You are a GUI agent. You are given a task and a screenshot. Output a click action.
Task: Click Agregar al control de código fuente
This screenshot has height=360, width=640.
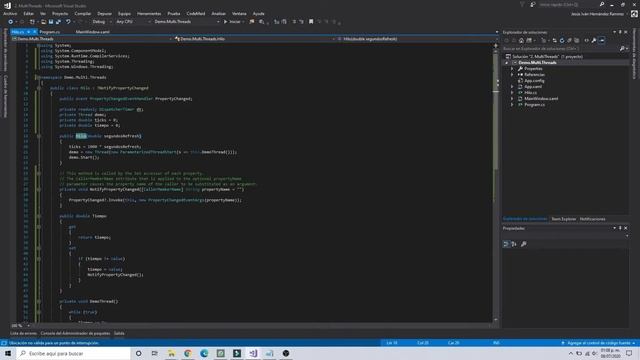coord(598,343)
